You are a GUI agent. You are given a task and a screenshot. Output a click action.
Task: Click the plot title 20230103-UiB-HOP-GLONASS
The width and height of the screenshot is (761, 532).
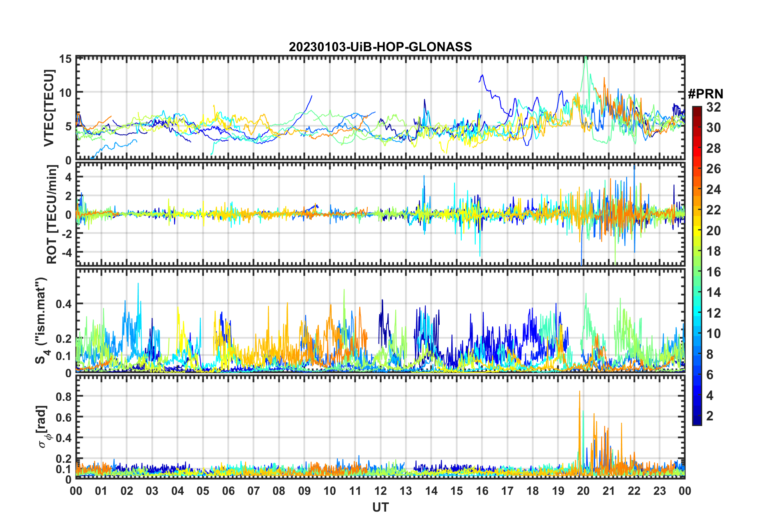click(x=380, y=47)
